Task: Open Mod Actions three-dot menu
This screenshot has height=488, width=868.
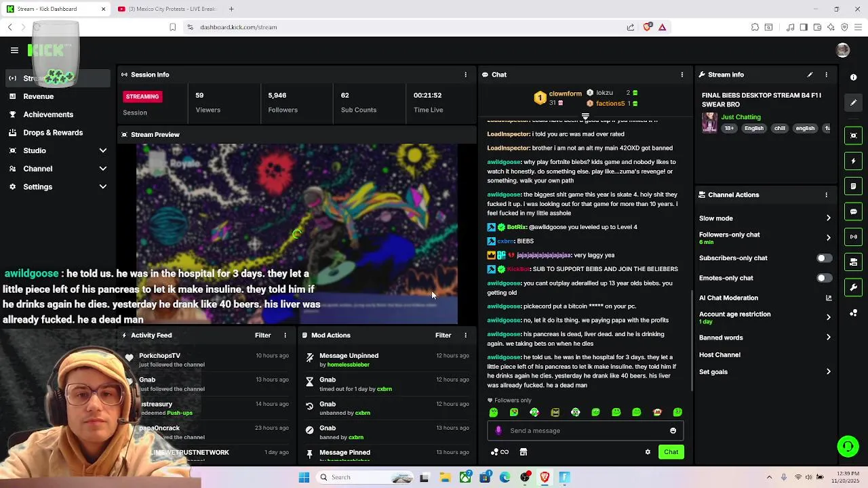Action: click(x=465, y=335)
